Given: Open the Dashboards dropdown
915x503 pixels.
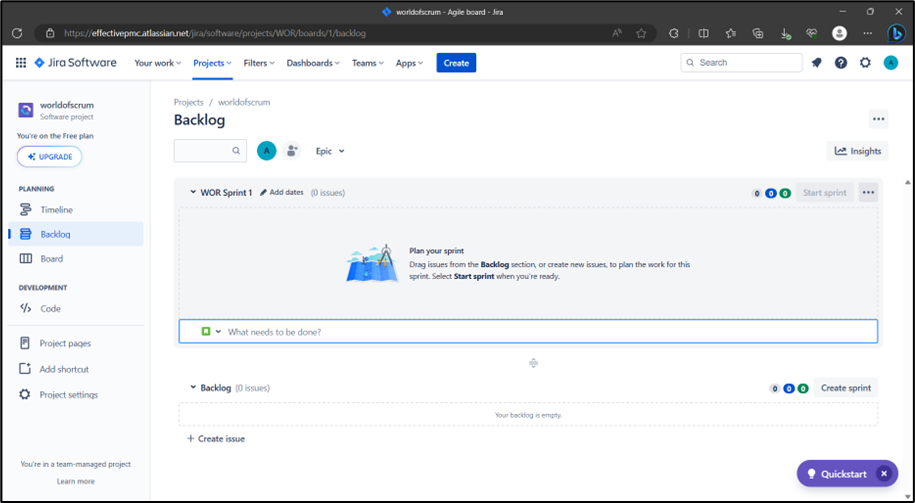Looking at the screenshot, I should pos(313,63).
